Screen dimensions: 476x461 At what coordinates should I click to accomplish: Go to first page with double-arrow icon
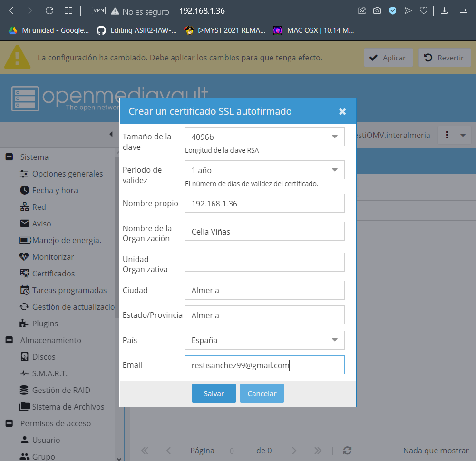[145, 451]
